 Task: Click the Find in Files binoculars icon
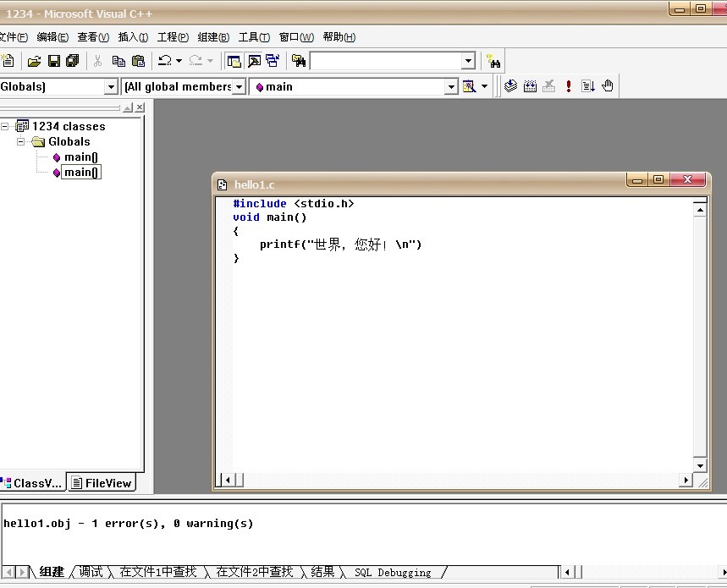coord(299,61)
